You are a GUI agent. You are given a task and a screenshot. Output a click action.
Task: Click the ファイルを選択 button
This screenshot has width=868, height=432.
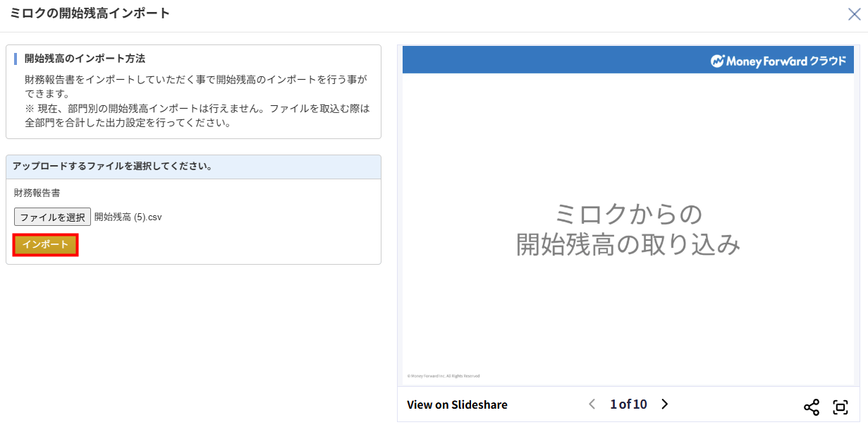click(52, 217)
